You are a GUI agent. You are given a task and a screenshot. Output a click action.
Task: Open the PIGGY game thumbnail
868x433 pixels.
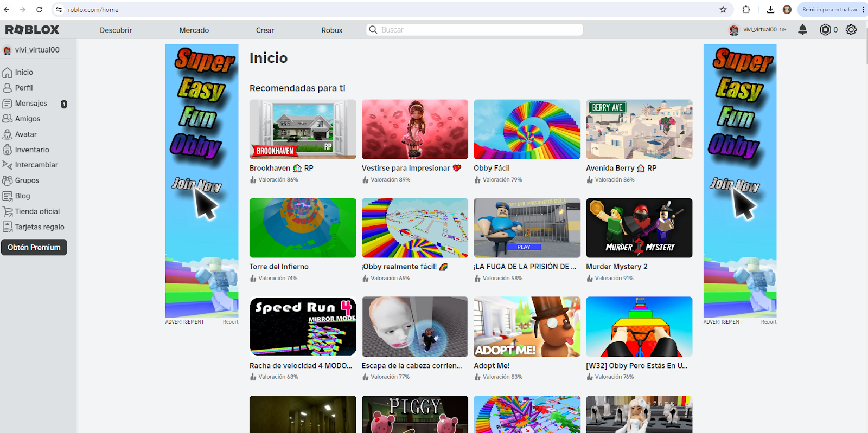(x=415, y=414)
